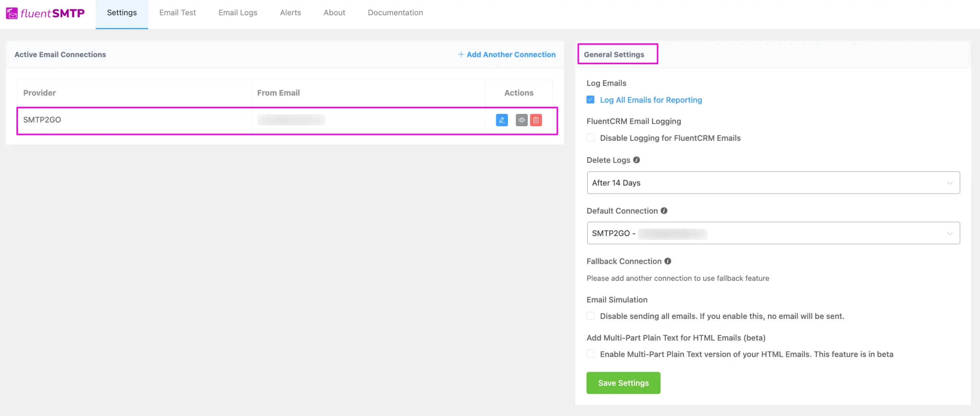Open the Delete Logs dropdown

[773, 183]
